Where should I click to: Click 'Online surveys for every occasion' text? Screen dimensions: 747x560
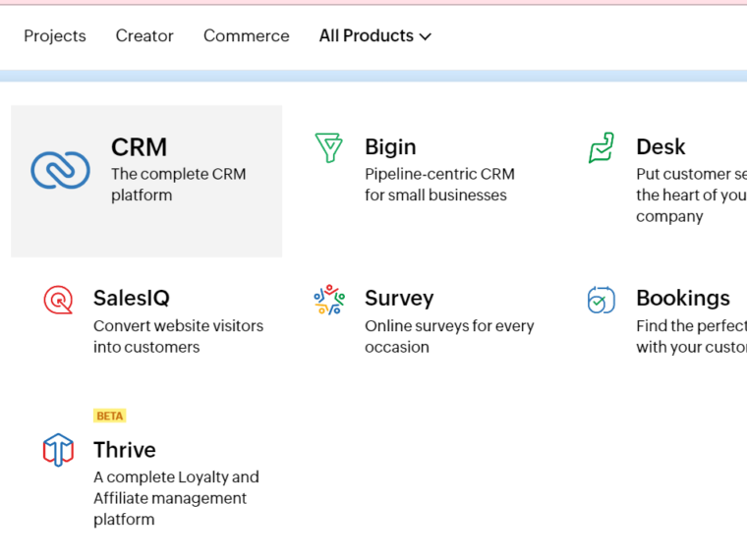449,336
